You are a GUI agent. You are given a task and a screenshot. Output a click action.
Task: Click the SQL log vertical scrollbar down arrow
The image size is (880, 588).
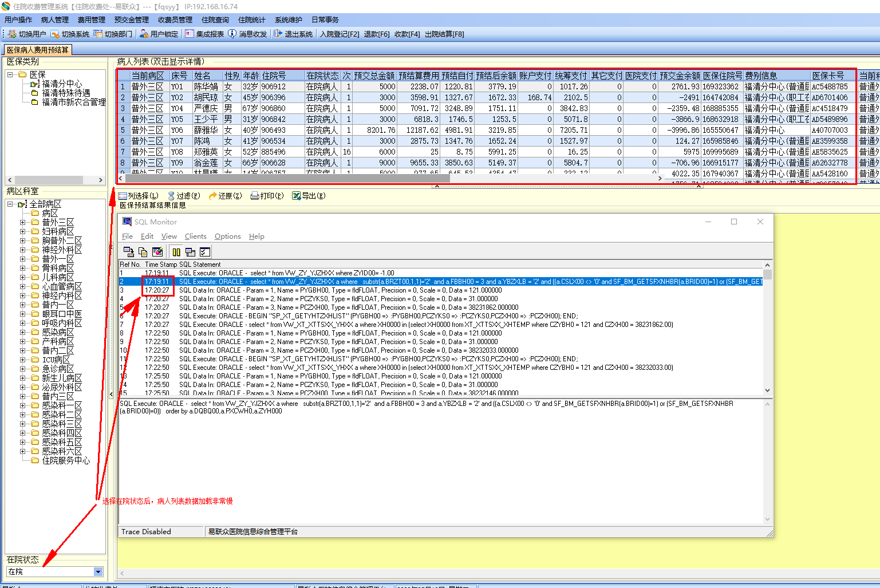coord(768,390)
